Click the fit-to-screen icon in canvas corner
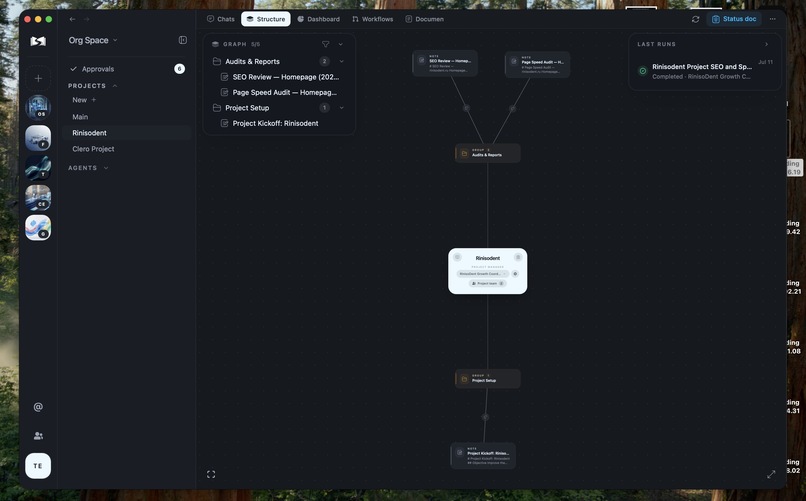The image size is (806, 501). [211, 474]
